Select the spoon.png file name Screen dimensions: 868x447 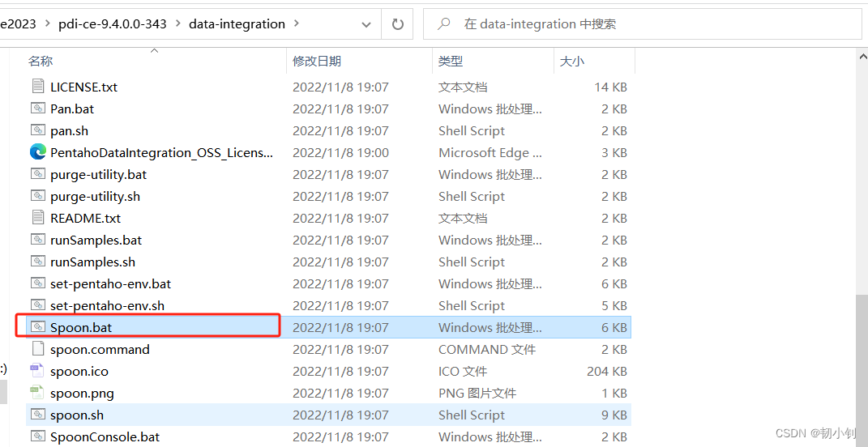[x=82, y=393]
